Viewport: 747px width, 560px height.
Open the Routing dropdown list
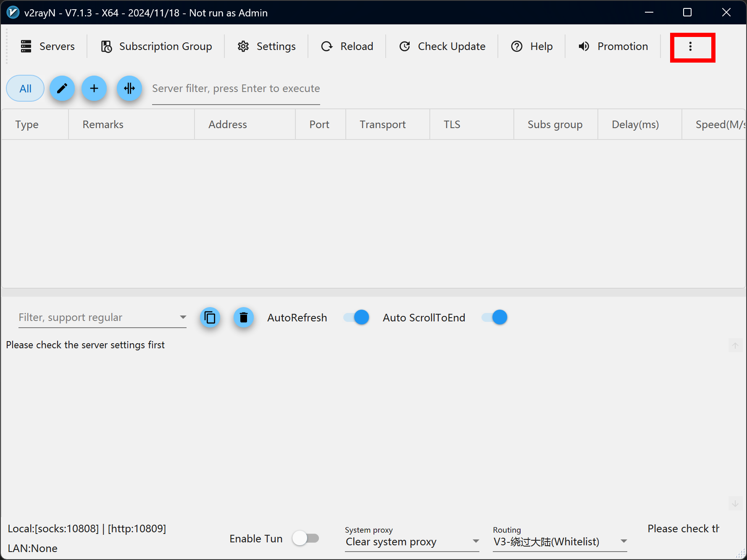tap(623, 542)
